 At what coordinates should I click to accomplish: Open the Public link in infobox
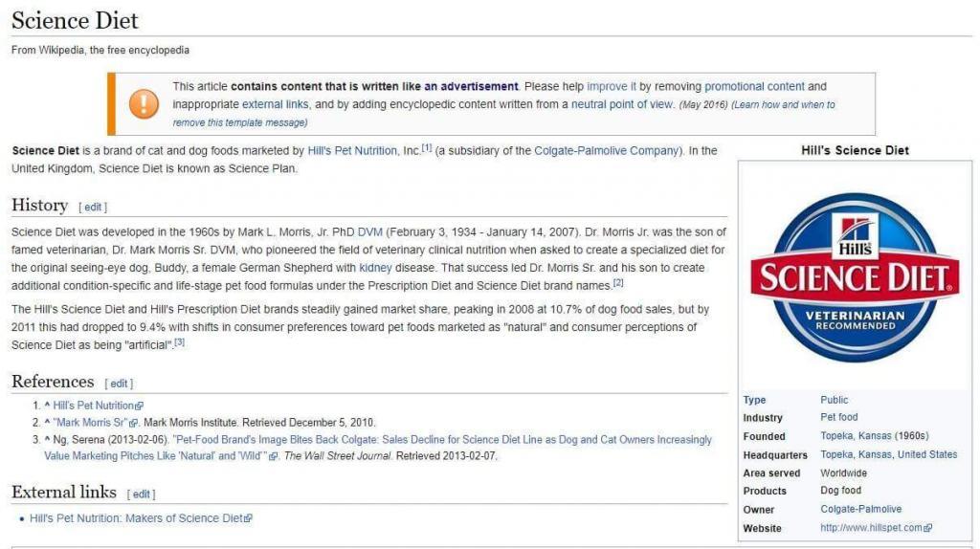click(835, 400)
